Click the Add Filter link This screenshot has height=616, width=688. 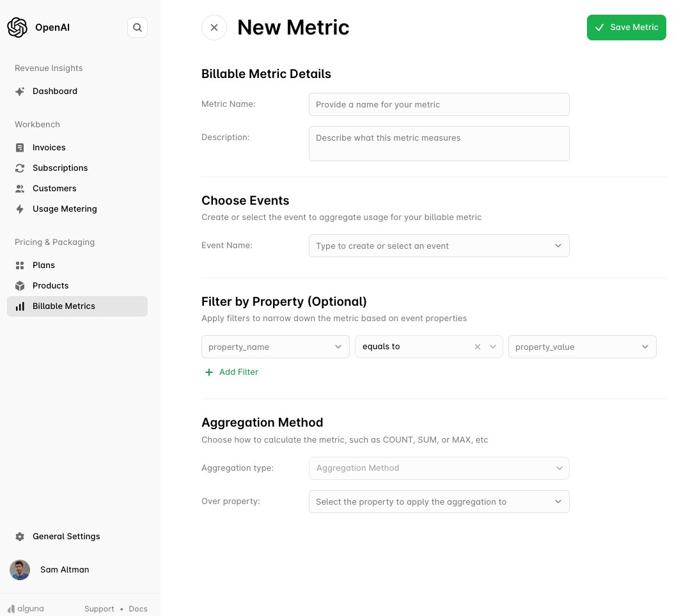coord(238,372)
